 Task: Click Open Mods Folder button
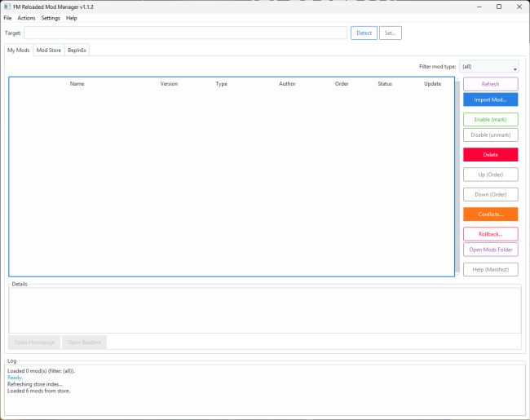(490, 250)
